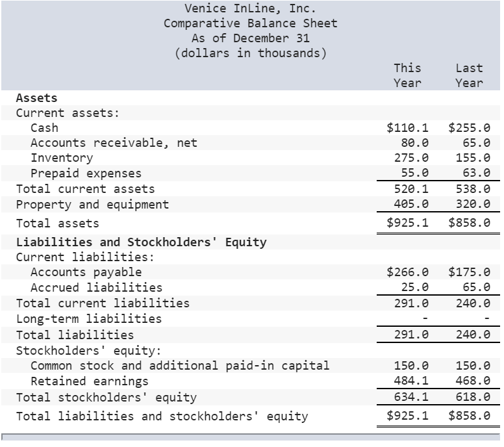
Task: Click the 'Prepaid expenses' label
Action: (86, 173)
